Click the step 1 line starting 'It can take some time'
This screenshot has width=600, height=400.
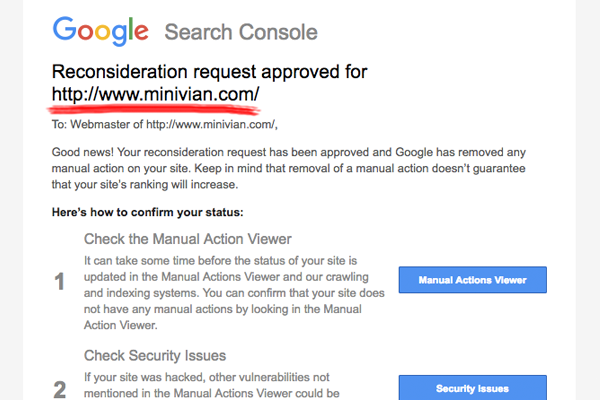[220, 261]
